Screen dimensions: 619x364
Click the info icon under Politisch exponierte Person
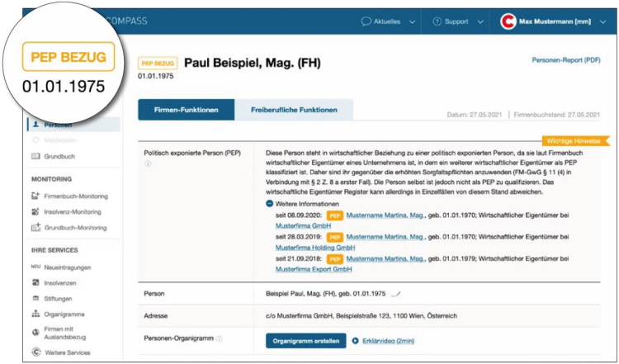click(x=149, y=163)
